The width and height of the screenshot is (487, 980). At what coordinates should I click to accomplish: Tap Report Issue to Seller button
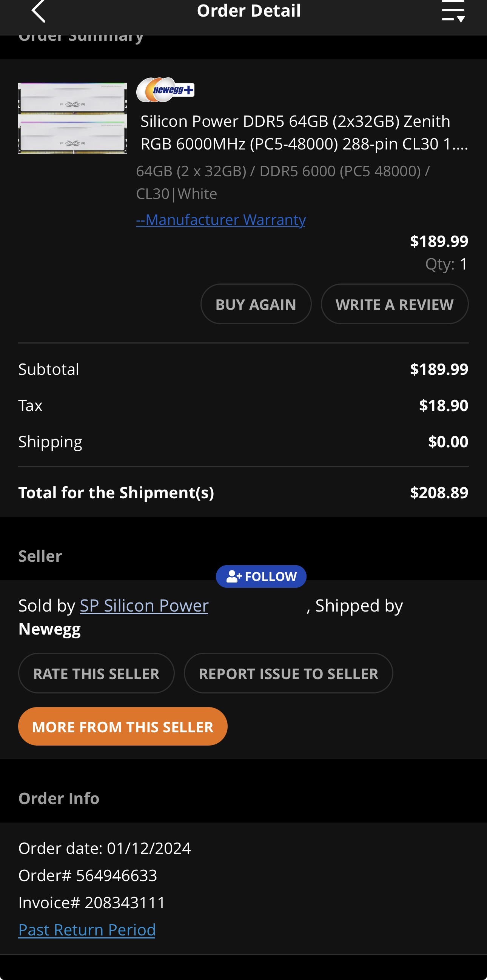pos(288,673)
